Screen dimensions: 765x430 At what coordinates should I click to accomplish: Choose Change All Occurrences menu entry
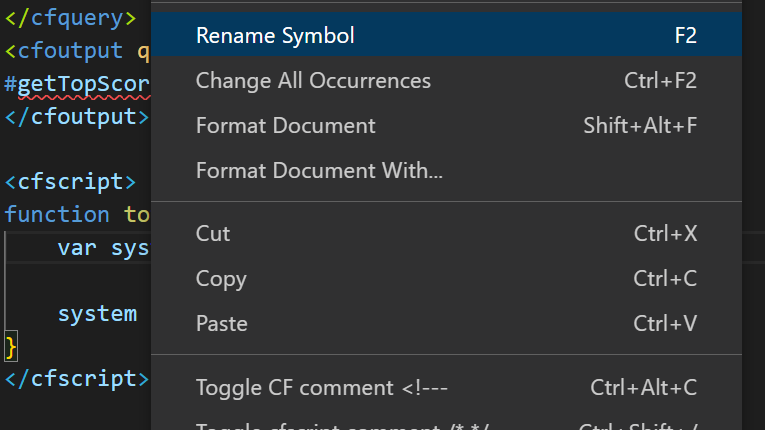313,81
